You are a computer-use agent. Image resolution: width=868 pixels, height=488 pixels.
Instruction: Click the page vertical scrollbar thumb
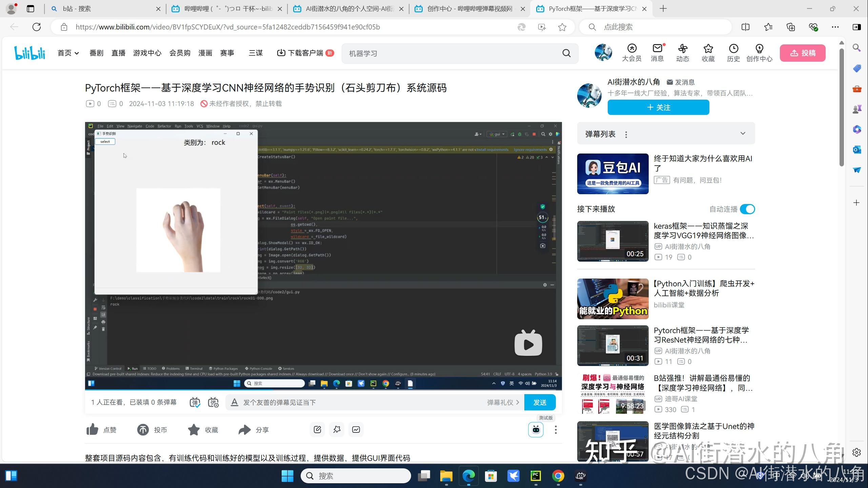pyautogui.click(x=842, y=107)
